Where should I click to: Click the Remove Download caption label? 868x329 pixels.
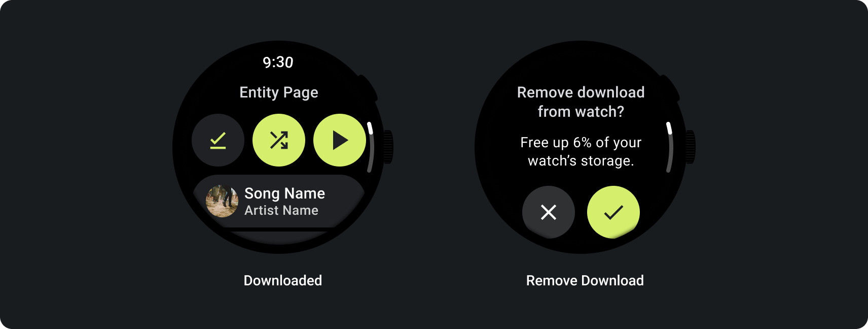tap(585, 280)
